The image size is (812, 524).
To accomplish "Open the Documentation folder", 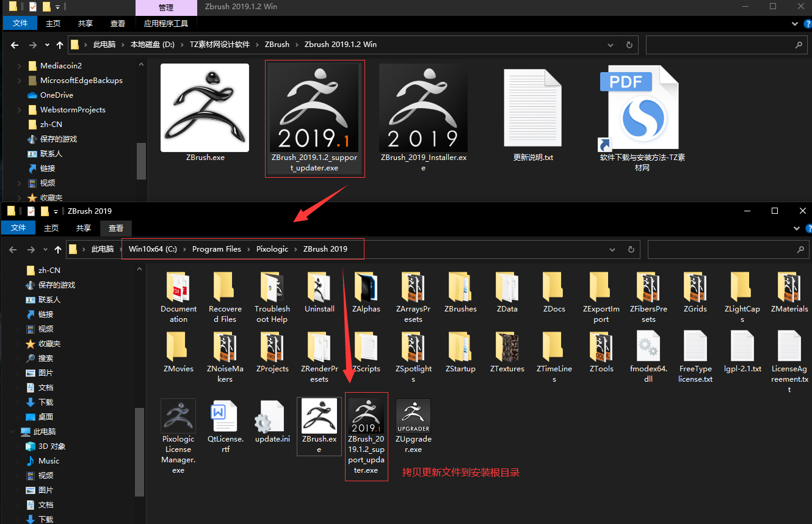I will coord(178,297).
